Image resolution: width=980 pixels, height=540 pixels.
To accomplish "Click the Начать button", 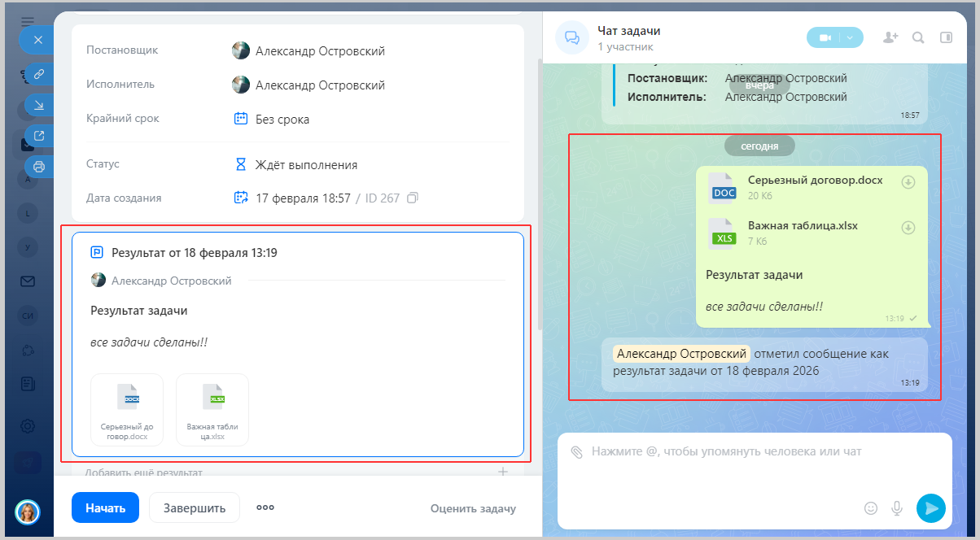I will click(x=105, y=507).
